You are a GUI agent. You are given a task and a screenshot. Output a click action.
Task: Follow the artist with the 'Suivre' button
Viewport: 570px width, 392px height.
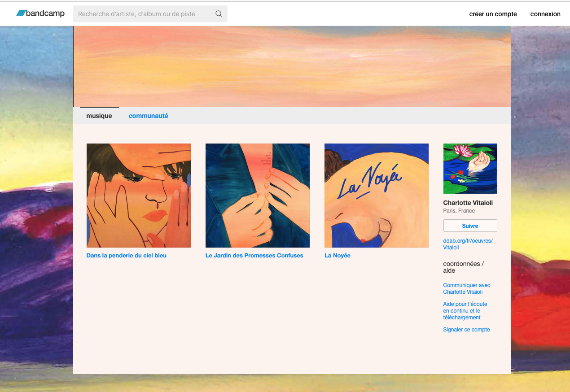[x=470, y=226]
